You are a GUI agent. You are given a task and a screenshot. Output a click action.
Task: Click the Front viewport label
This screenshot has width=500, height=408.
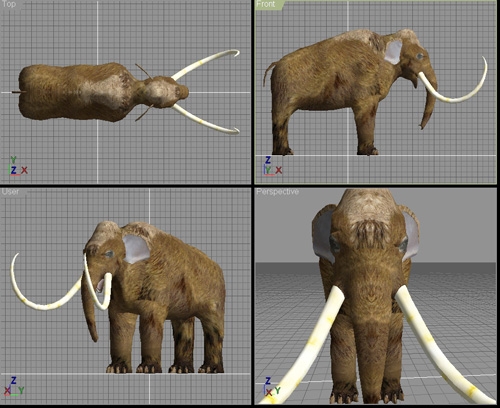[266, 4]
